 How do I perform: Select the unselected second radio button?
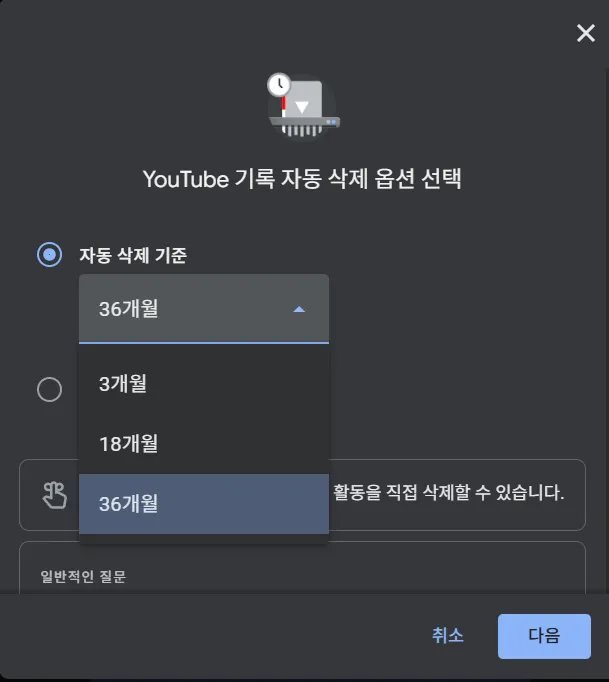[50, 389]
